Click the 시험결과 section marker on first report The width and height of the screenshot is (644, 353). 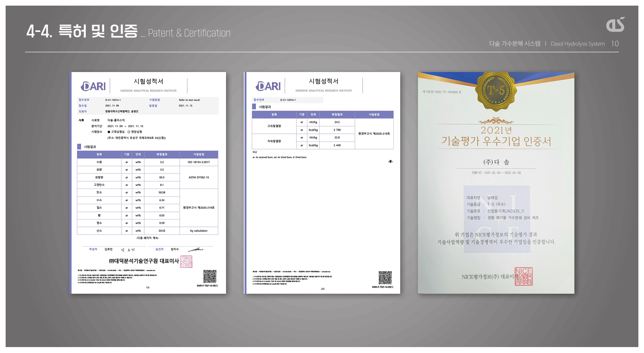pyautogui.click(x=79, y=147)
